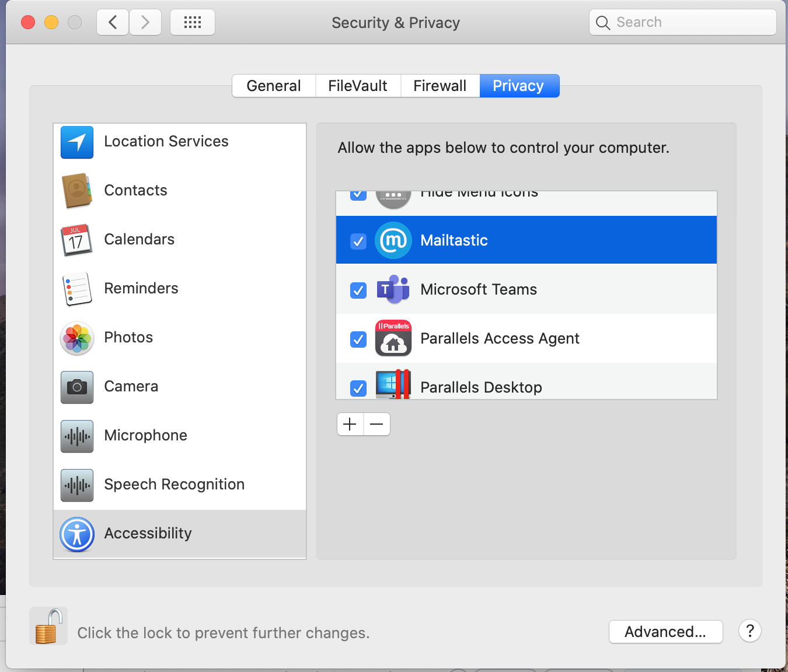Disable Parallels Access Agent checkbox
The height and width of the screenshot is (672, 788).
(358, 339)
